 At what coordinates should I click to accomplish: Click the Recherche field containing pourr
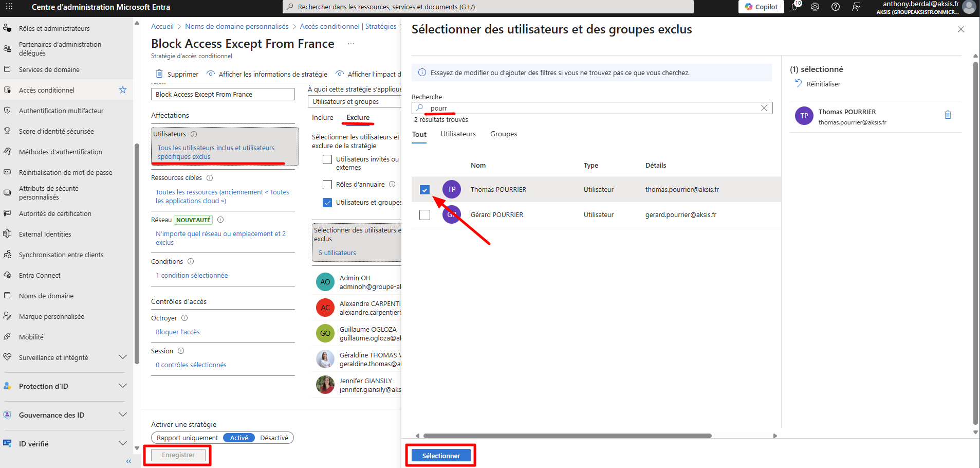(x=592, y=108)
